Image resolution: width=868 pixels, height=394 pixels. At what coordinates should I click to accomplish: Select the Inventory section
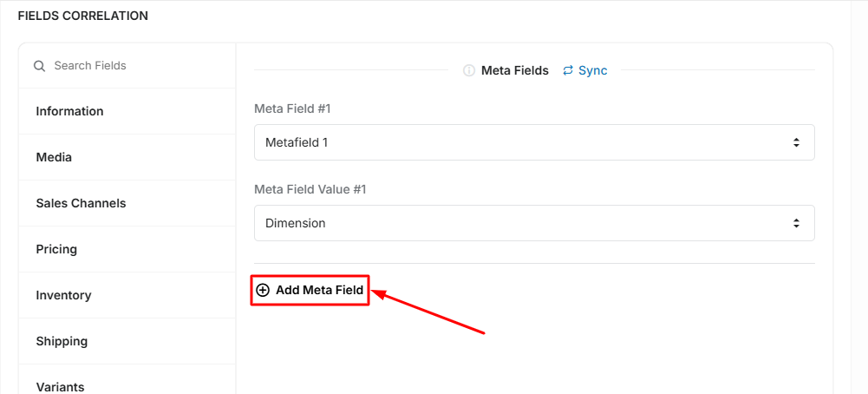[x=127, y=295]
